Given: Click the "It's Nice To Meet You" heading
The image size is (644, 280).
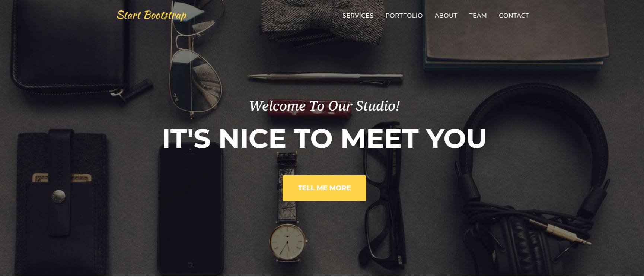Looking at the screenshot, I should point(324,138).
